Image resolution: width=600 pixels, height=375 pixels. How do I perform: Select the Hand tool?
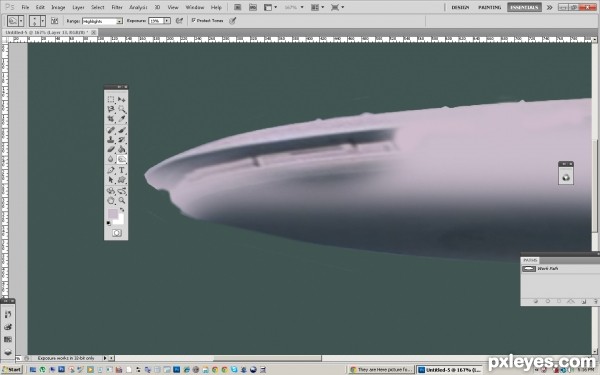click(111, 200)
